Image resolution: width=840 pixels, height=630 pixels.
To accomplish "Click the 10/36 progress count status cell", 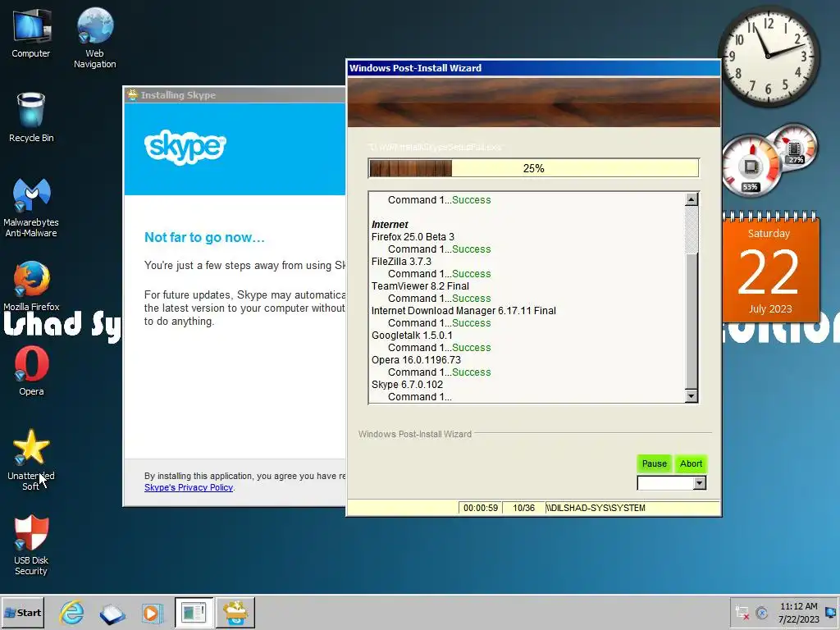I will [523, 508].
